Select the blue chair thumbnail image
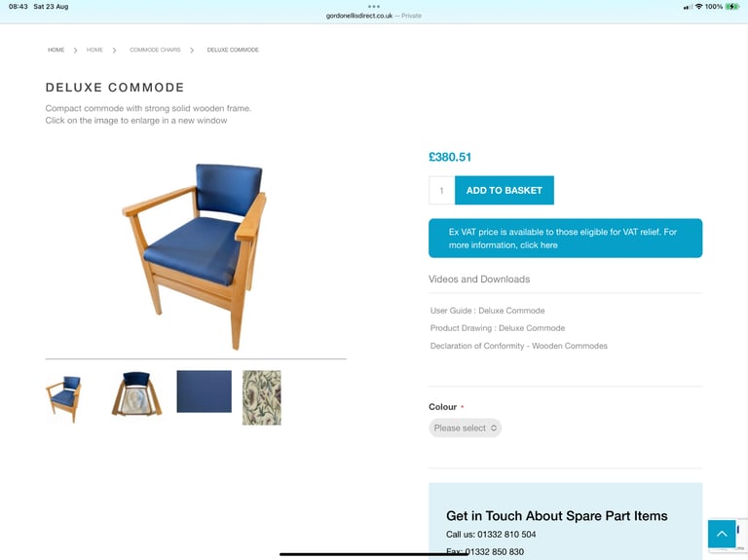Screen dimensions: 748x560 click(x=64, y=398)
